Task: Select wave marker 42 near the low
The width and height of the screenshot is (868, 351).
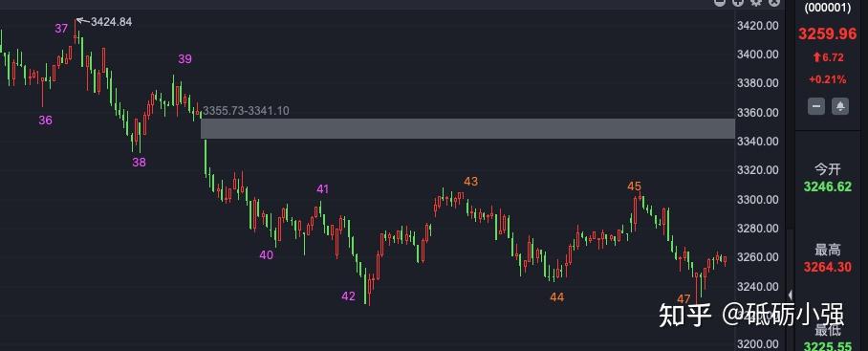Action: [348, 296]
